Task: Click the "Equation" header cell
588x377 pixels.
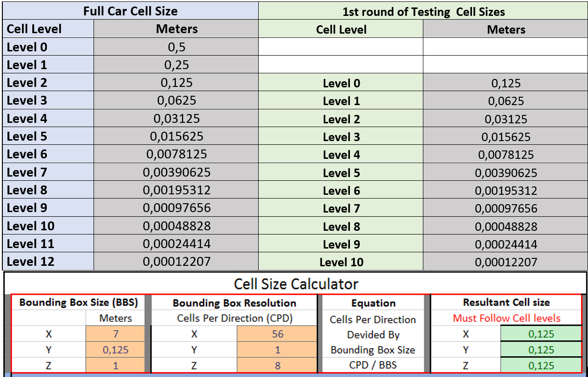Action: click(373, 304)
